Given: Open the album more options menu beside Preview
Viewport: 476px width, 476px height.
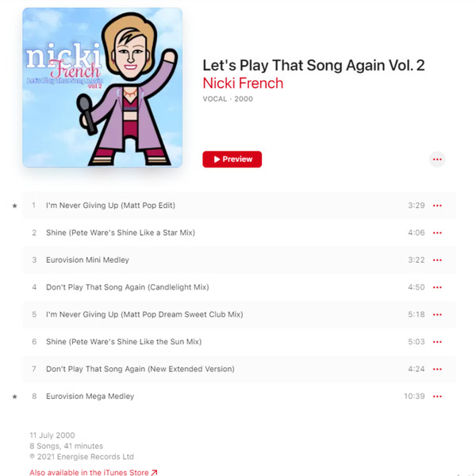Looking at the screenshot, I should click(437, 159).
